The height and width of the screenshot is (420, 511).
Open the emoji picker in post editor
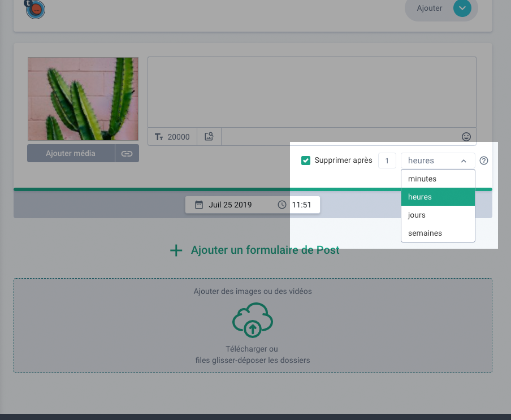click(466, 137)
